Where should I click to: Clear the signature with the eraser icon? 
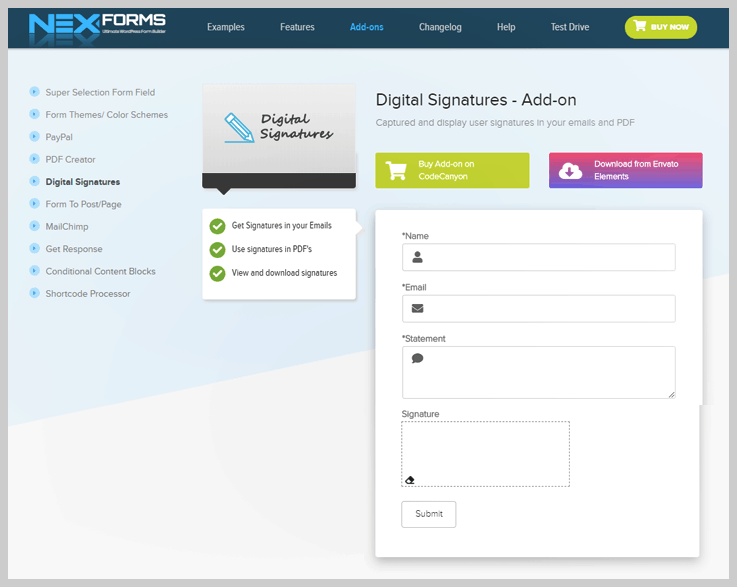point(410,480)
